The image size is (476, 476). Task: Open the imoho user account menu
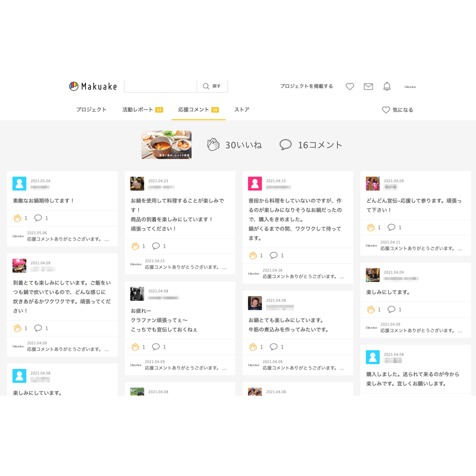point(410,87)
